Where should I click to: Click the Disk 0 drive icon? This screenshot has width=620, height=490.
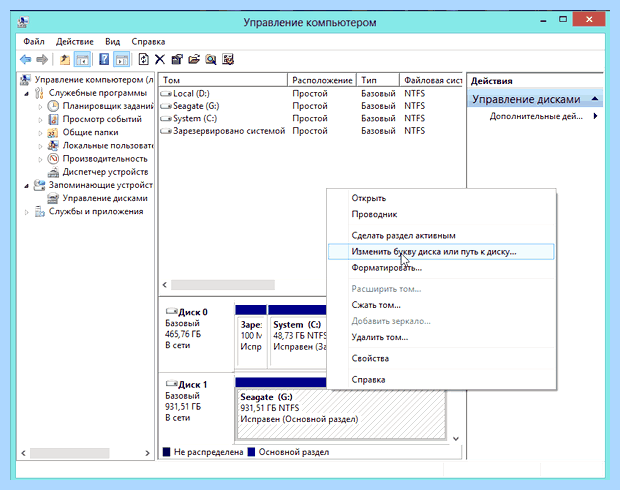[172, 311]
